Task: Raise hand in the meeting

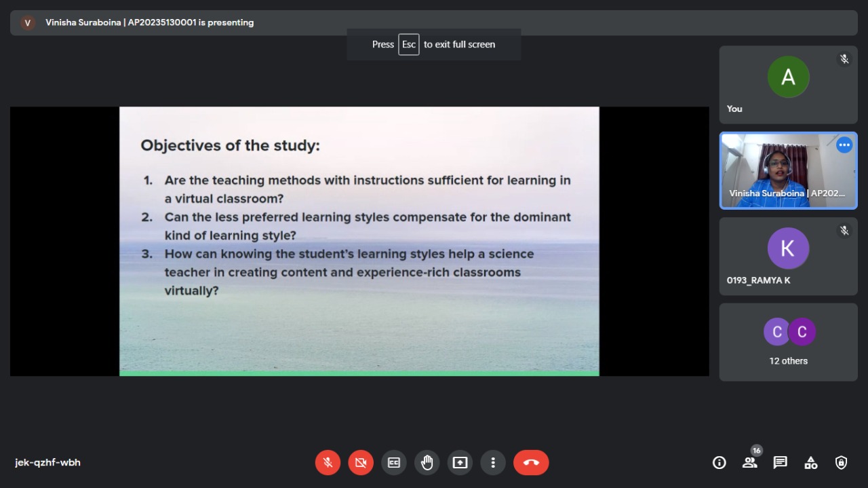Action: pyautogui.click(x=427, y=463)
